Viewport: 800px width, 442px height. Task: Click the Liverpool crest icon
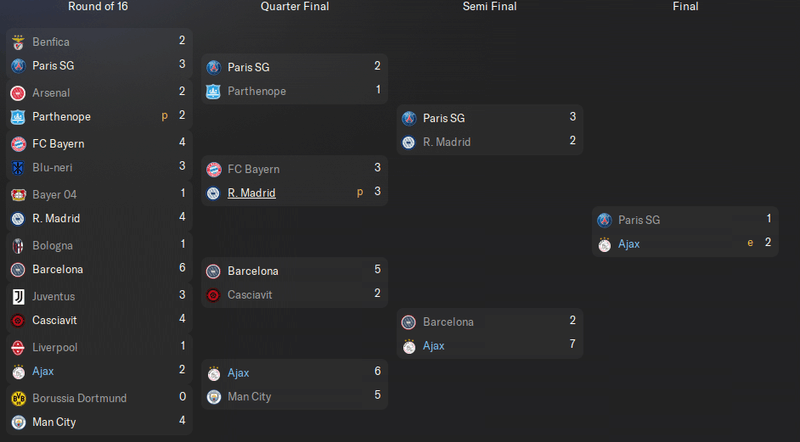click(18, 348)
